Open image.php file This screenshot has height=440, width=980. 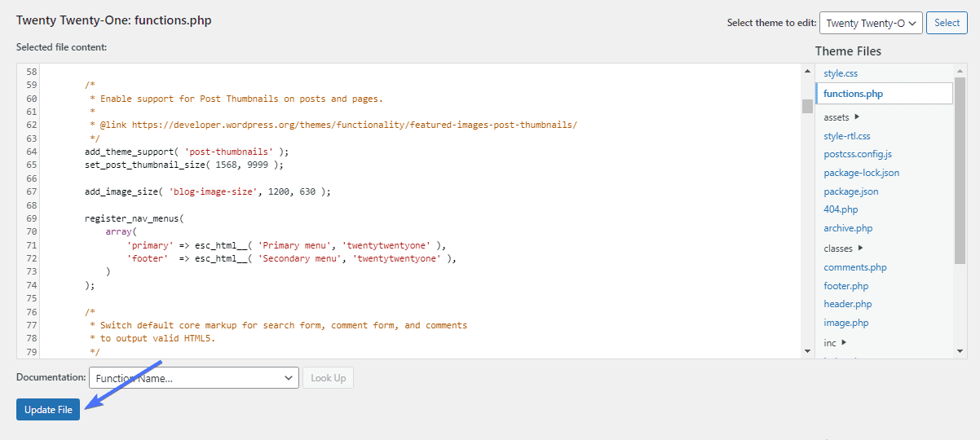click(846, 323)
